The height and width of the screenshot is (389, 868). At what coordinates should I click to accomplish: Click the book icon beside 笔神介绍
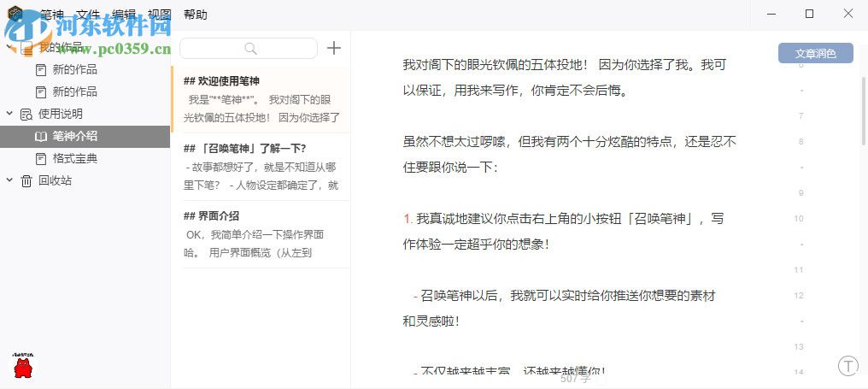click(41, 136)
